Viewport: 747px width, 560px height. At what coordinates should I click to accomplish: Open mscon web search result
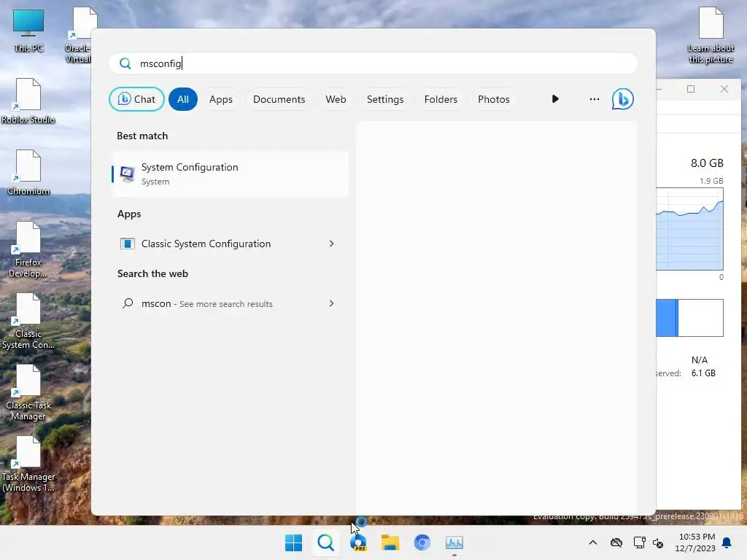tap(230, 304)
